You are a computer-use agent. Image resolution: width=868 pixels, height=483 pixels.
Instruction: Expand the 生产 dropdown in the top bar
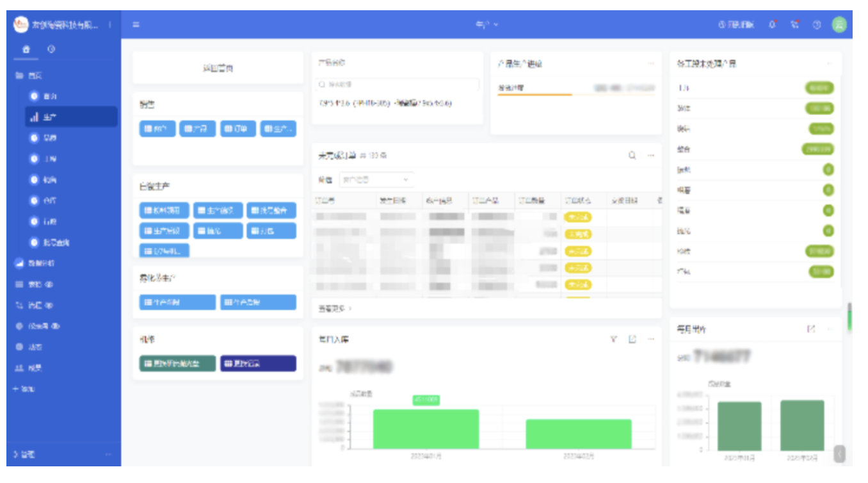tap(486, 24)
